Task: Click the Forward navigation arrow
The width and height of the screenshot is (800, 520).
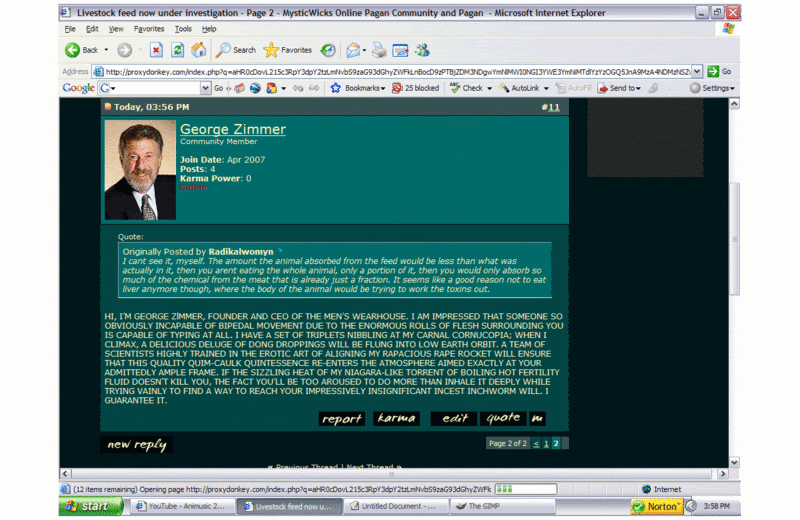Action: click(124, 50)
